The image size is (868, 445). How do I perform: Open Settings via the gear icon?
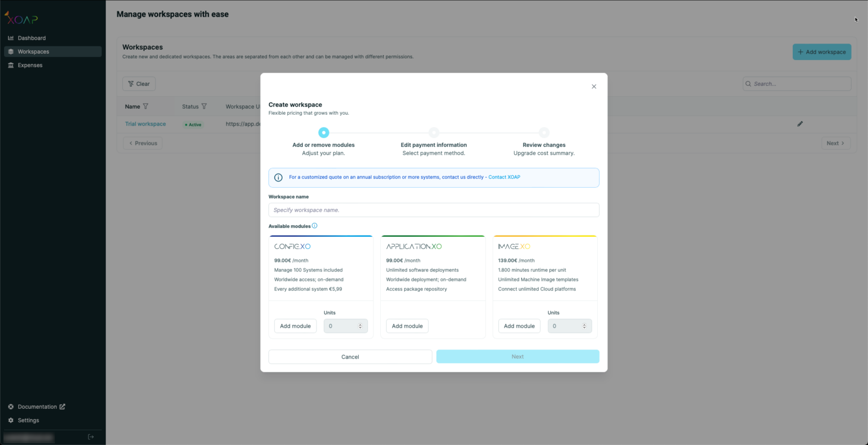coord(10,420)
